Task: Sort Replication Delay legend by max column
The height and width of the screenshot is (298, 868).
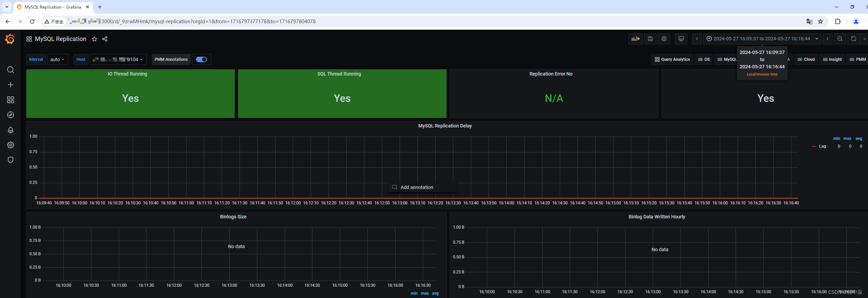Action: [x=847, y=138]
